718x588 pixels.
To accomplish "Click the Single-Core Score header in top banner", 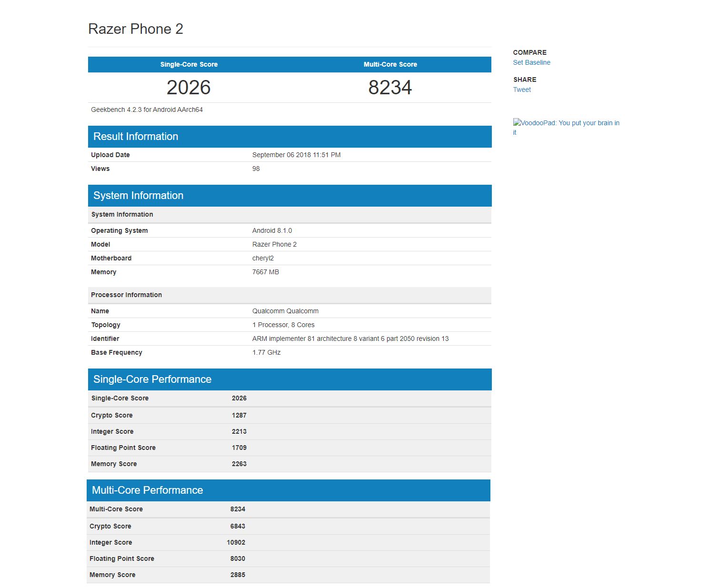I will pyautogui.click(x=189, y=64).
